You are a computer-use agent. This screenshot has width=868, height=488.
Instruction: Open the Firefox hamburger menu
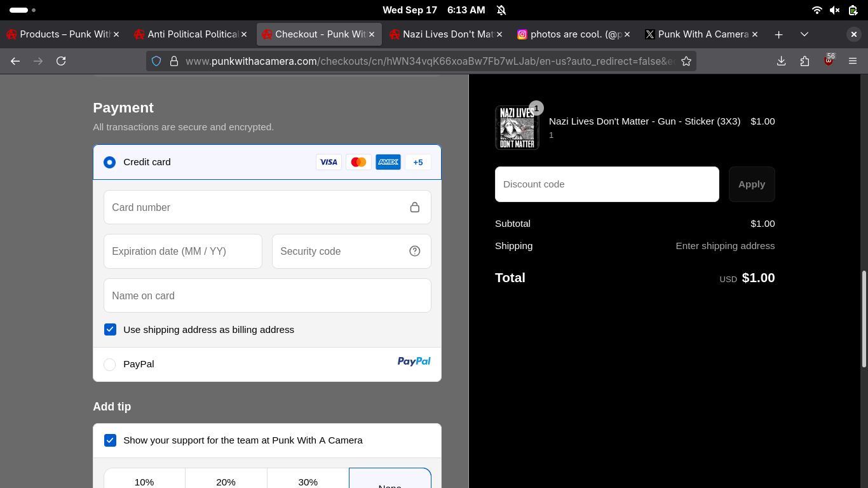tap(853, 61)
